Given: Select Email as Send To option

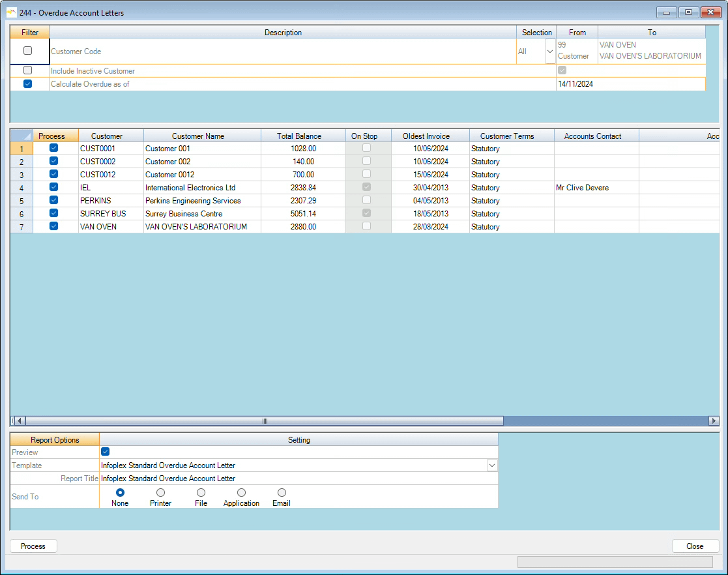Looking at the screenshot, I should click(x=282, y=493).
